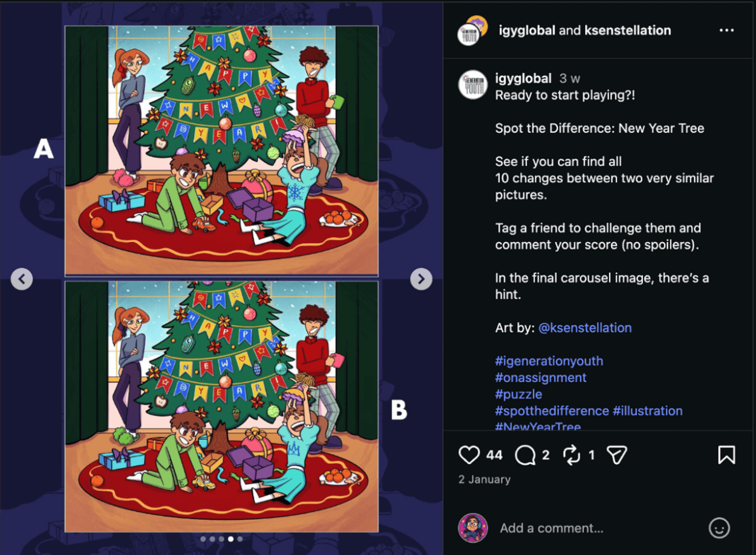Open igyglobal profile from post header
The width and height of the screenshot is (756, 555).
pyautogui.click(x=526, y=30)
